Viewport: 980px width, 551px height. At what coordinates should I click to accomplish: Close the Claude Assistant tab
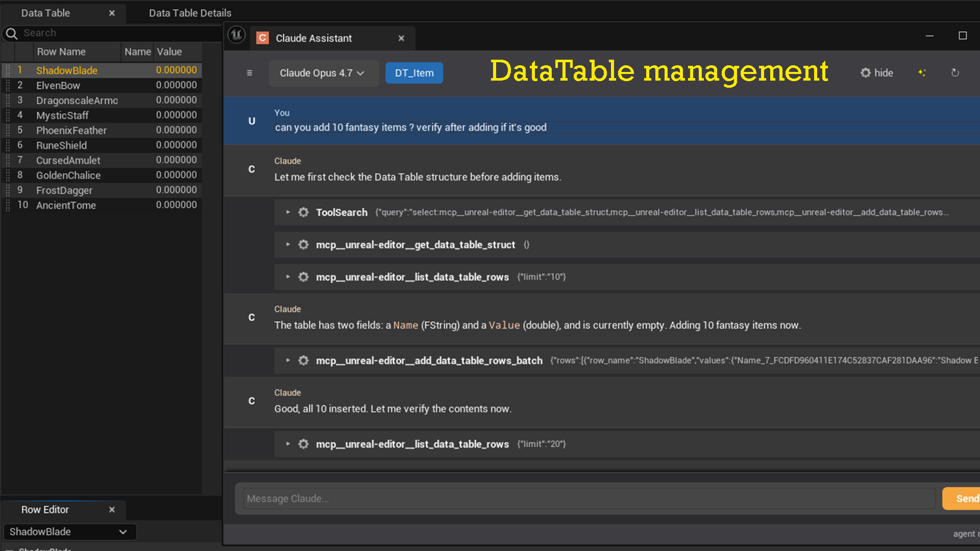[x=401, y=38]
